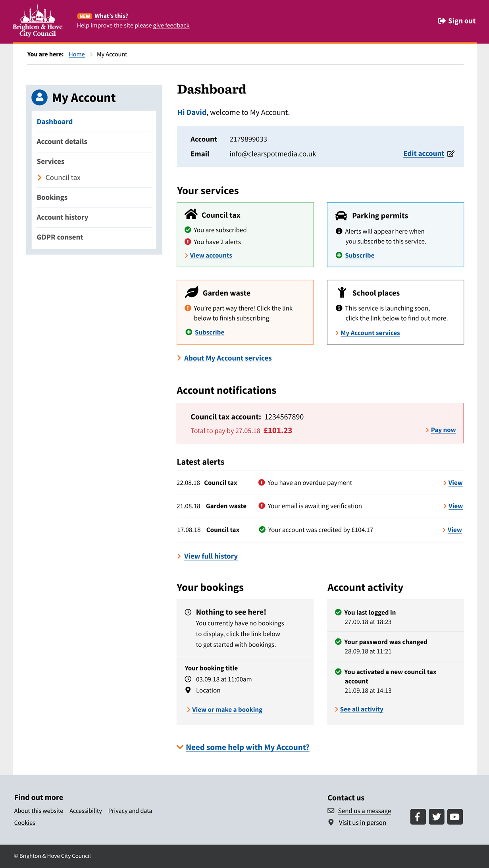Click the Brighton & Hove City Council logo
The width and height of the screenshot is (489, 868).
[38, 21]
